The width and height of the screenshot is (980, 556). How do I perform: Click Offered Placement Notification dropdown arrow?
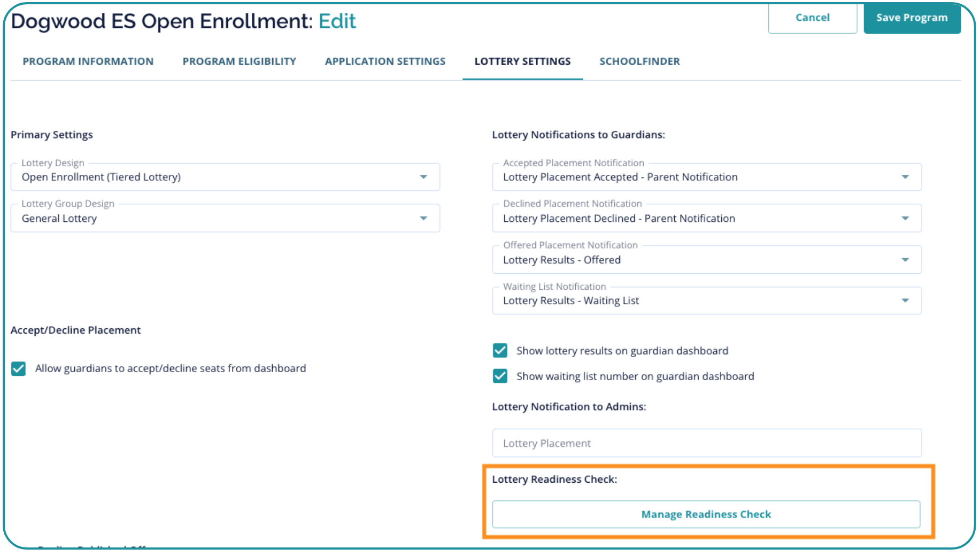pyautogui.click(x=905, y=260)
